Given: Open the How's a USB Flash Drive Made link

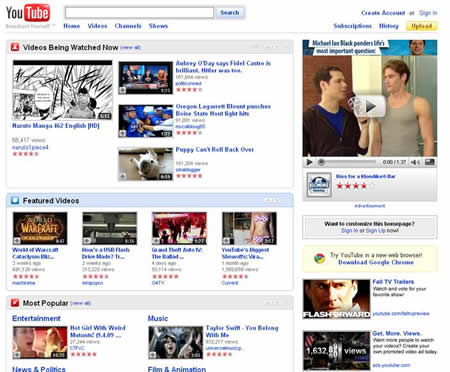Looking at the screenshot, I should [106, 253].
